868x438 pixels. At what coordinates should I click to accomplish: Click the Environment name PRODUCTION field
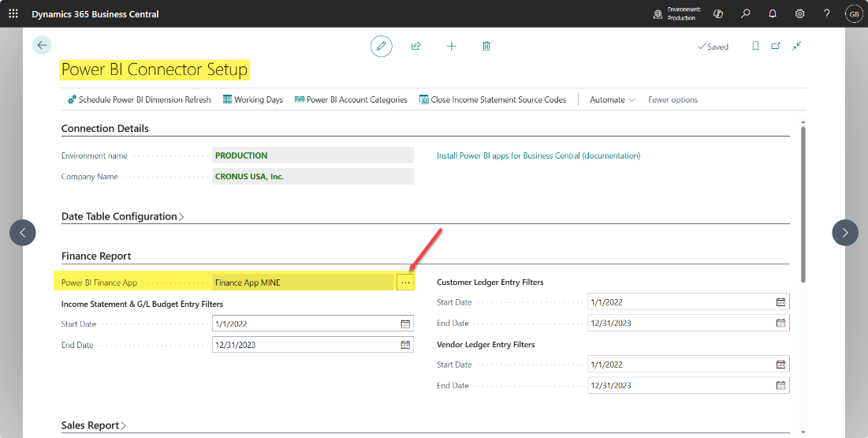click(x=313, y=155)
